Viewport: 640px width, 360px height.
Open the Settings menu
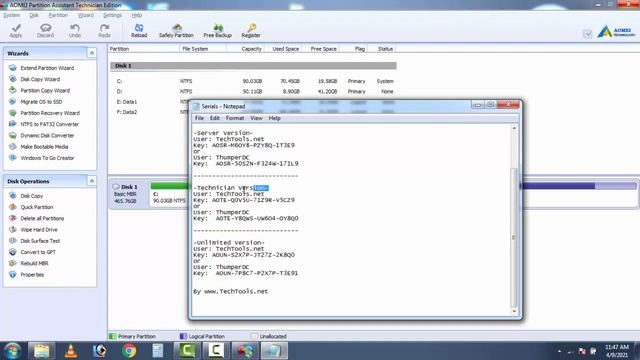coord(112,15)
